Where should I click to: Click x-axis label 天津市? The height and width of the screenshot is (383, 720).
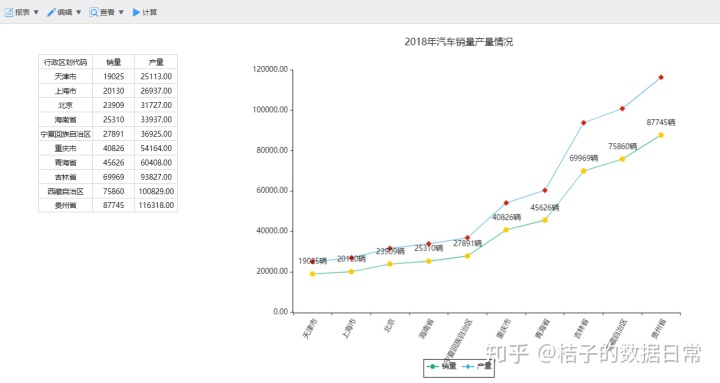tap(309, 329)
